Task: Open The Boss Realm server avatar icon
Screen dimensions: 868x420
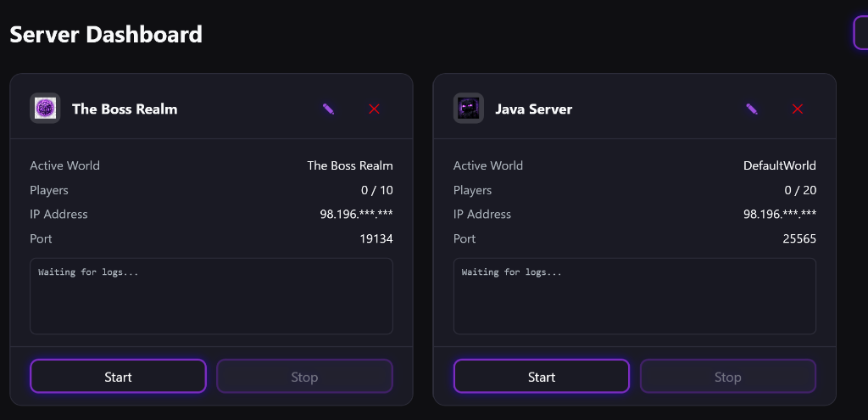Action: click(45, 108)
